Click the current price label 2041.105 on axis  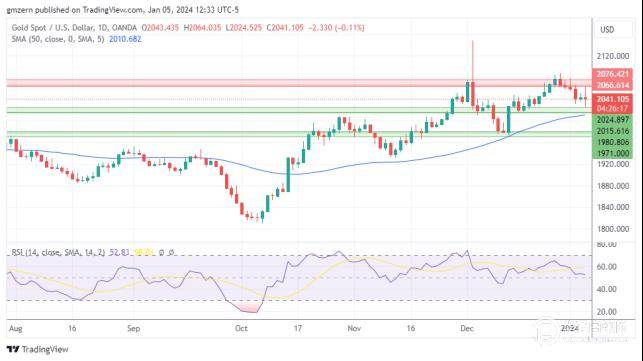pyautogui.click(x=613, y=99)
